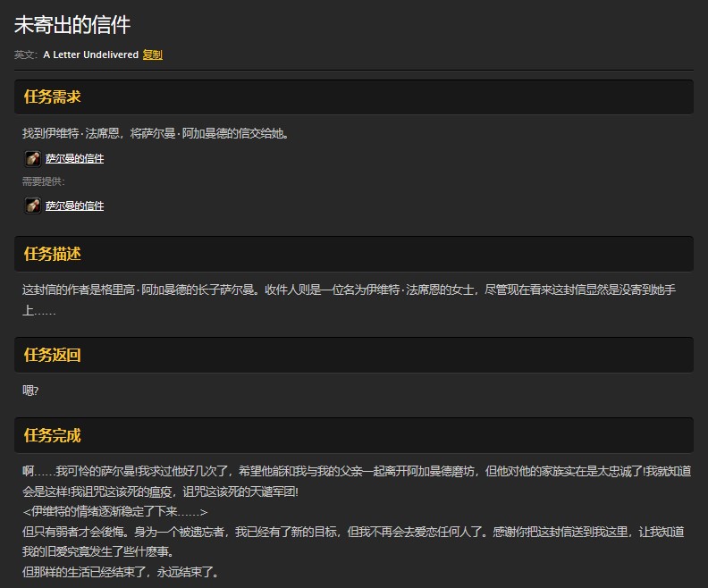Open the first 萨尔曼的信件 item link

pos(74,158)
